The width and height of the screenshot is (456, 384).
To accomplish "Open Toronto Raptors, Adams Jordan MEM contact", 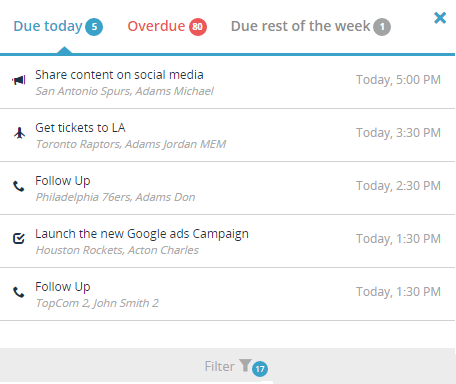I will click(x=131, y=144).
